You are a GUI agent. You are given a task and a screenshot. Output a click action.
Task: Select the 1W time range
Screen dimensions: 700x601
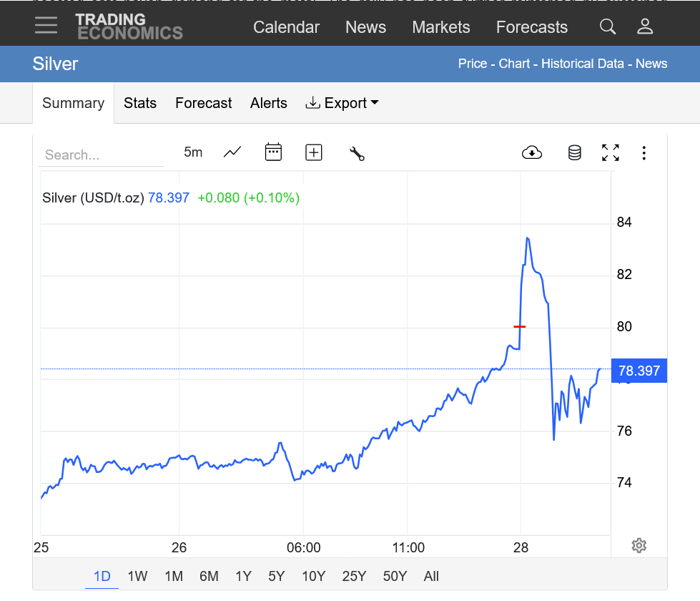137,576
